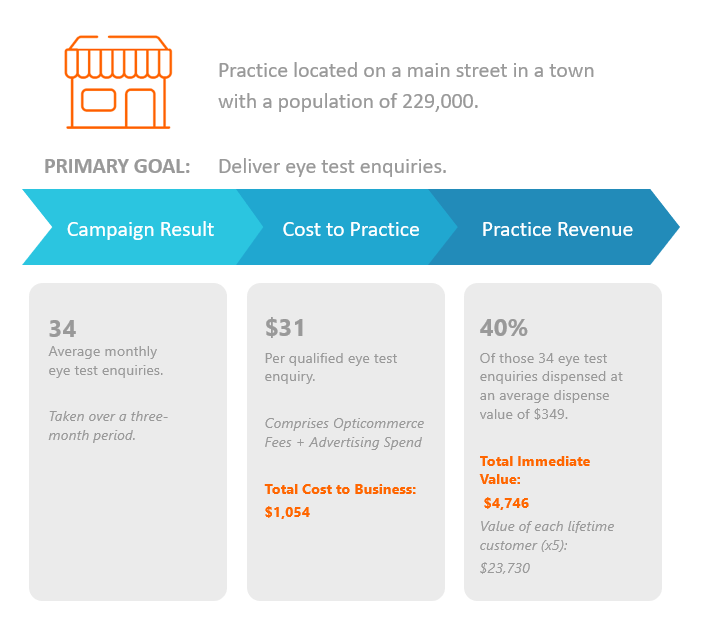Screen dimensions: 716x632
Task: Select the Campaign Result arrow tab
Action: click(140, 229)
